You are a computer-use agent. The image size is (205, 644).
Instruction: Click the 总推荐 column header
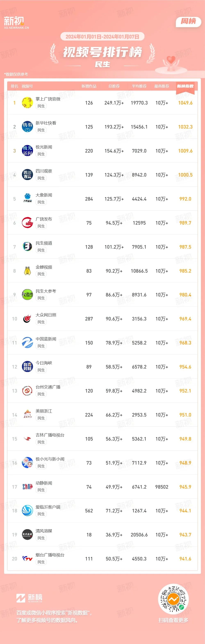click(114, 86)
